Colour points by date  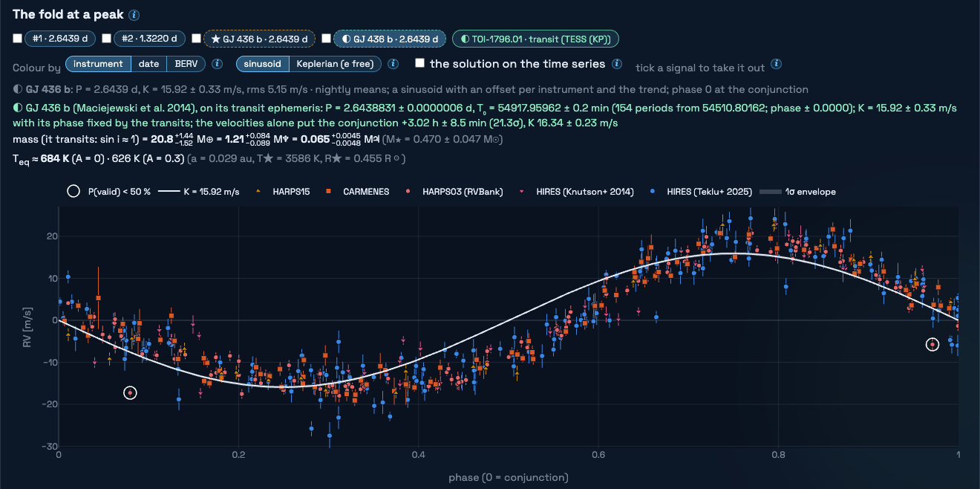pos(148,64)
